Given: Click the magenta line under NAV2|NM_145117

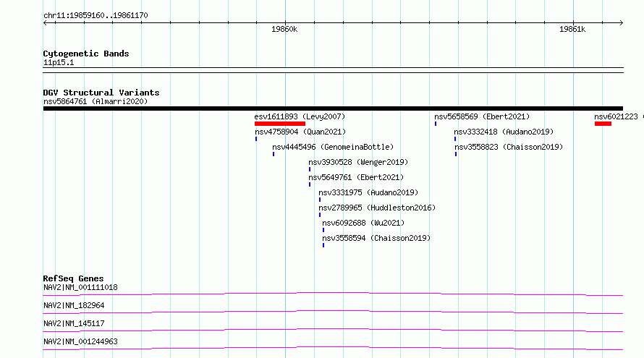Looking at the screenshot, I should [333, 330].
